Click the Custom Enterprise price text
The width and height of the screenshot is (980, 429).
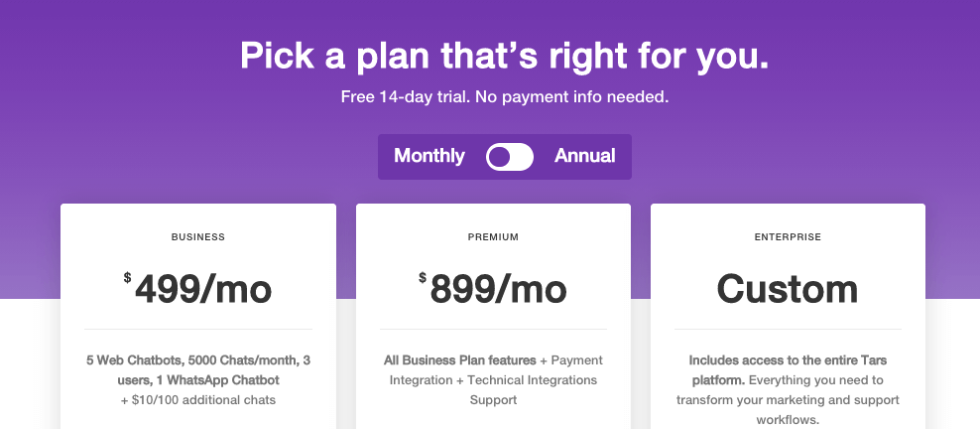(788, 289)
